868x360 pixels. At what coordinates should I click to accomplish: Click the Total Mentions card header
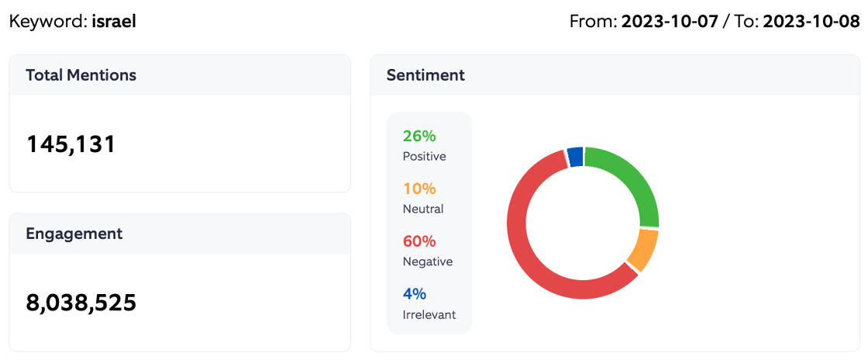tap(81, 75)
